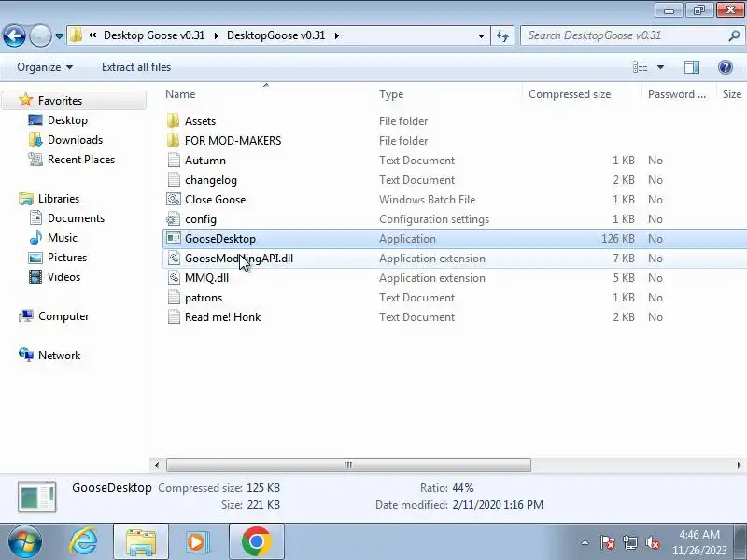
Task: Click the scroll left arrow
Action: coord(157,465)
